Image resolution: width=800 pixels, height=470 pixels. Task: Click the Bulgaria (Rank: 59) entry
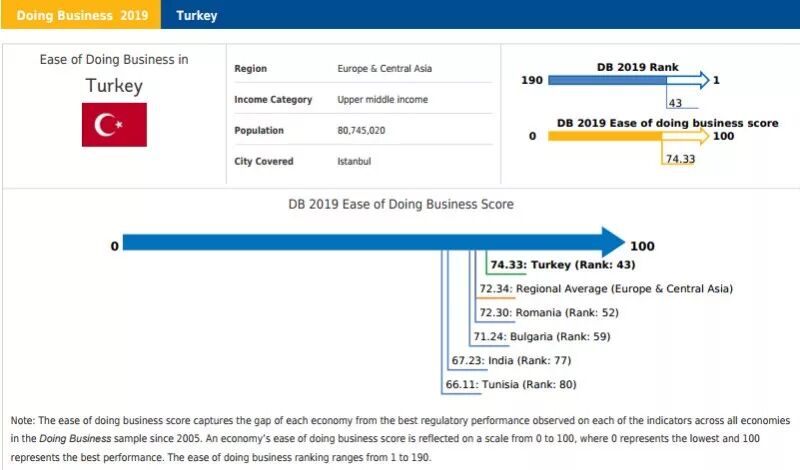[x=542, y=336]
